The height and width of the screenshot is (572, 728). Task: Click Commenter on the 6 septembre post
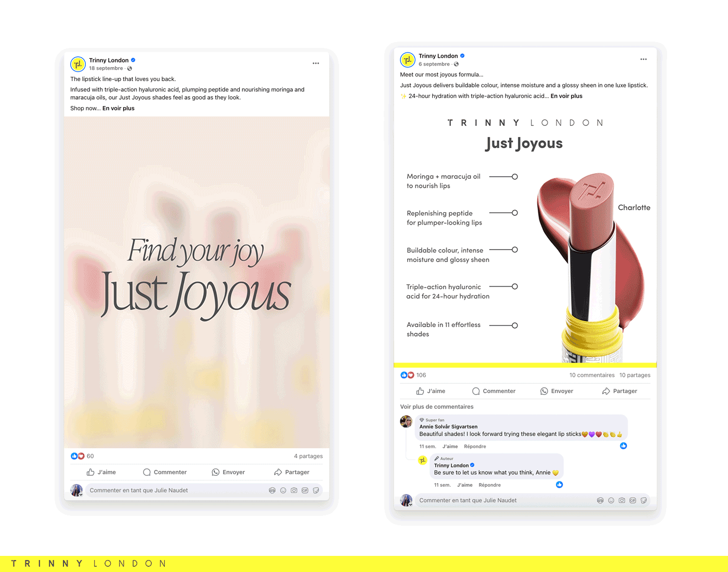tap(494, 391)
